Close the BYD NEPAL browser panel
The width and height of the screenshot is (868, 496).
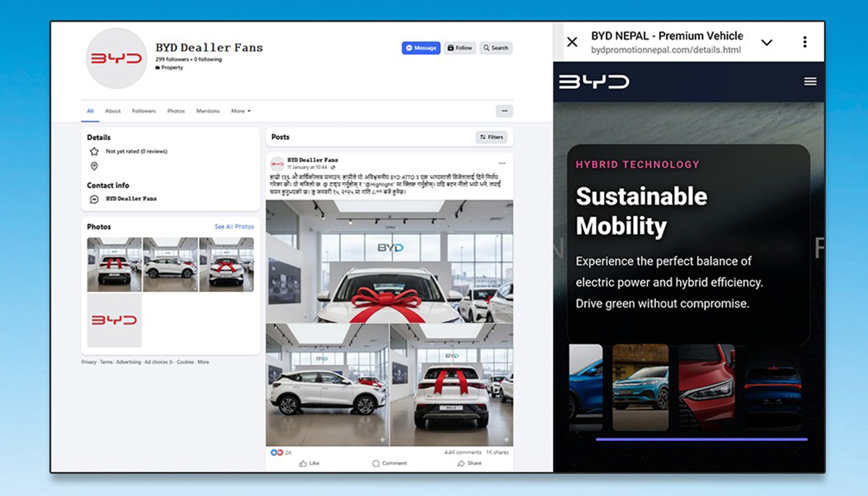[x=572, y=42]
